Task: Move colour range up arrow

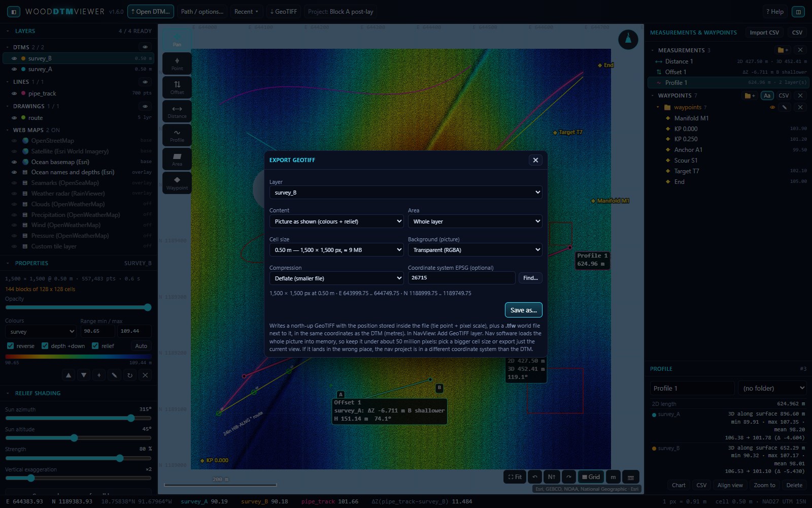Action: [x=69, y=375]
